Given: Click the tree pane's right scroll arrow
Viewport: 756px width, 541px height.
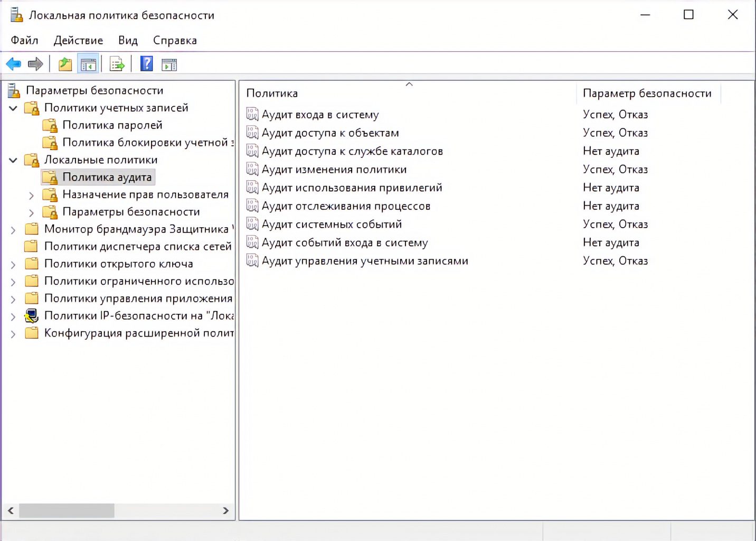Looking at the screenshot, I should [225, 511].
